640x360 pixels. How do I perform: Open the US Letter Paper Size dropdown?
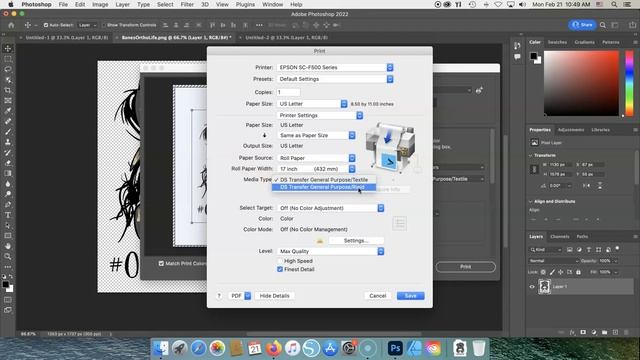point(312,104)
